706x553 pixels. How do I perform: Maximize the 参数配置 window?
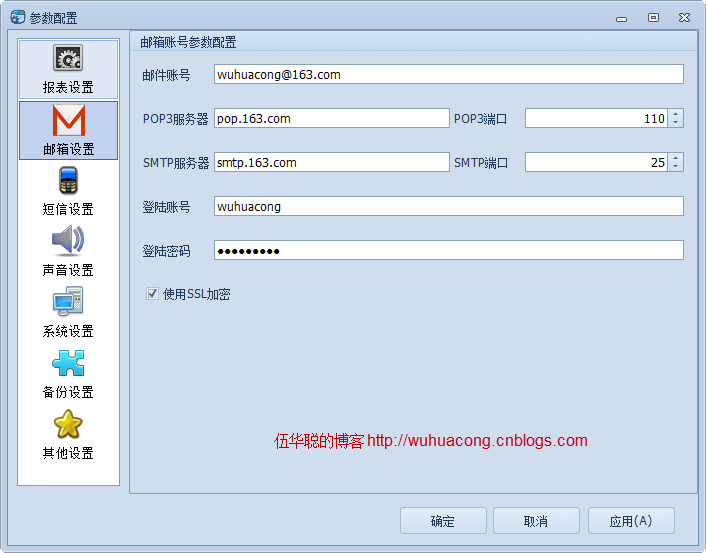pyautogui.click(x=653, y=18)
